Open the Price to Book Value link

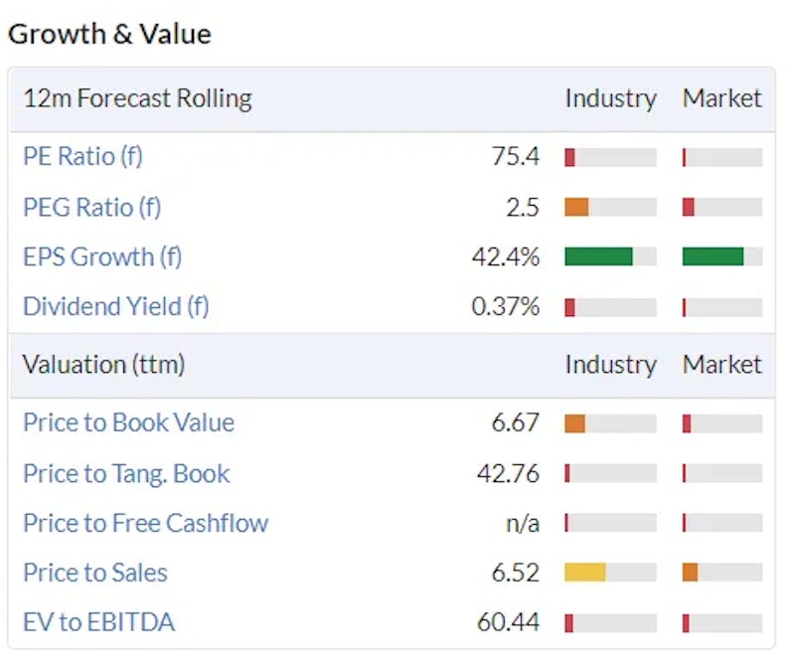128,422
